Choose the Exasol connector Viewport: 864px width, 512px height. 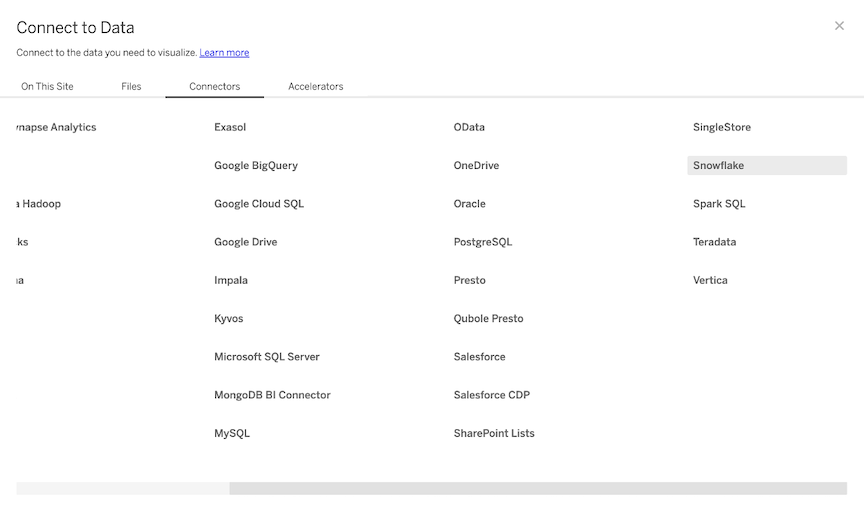230,128
